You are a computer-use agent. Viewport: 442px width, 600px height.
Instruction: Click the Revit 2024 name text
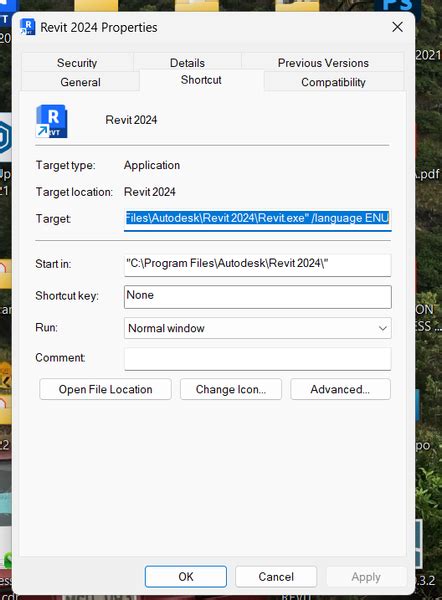(x=131, y=120)
